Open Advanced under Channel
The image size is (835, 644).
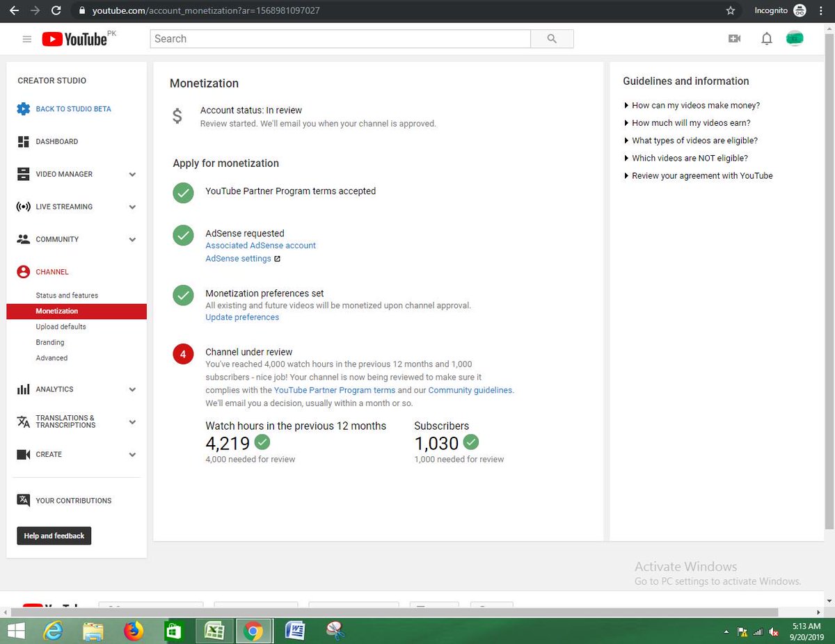51,358
